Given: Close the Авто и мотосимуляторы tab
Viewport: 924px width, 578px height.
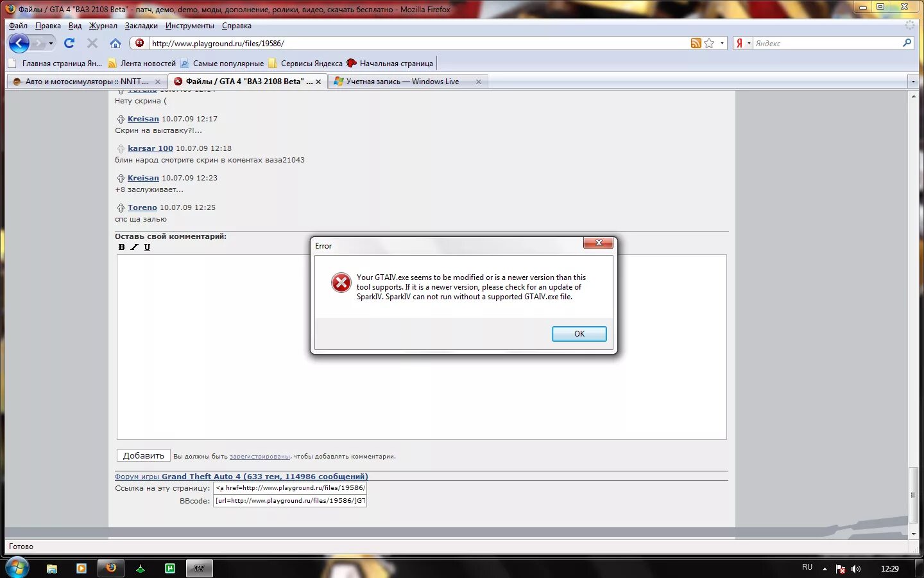Looking at the screenshot, I should 158,82.
